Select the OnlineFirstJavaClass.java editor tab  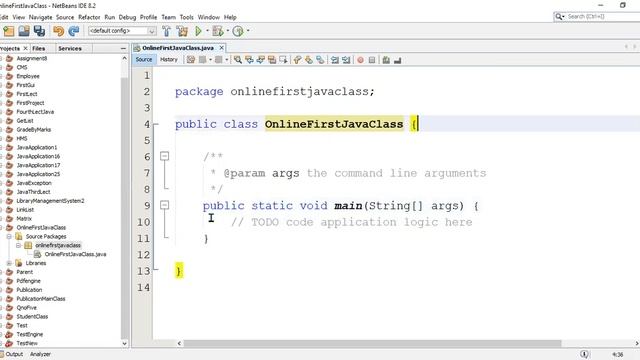pos(178,48)
